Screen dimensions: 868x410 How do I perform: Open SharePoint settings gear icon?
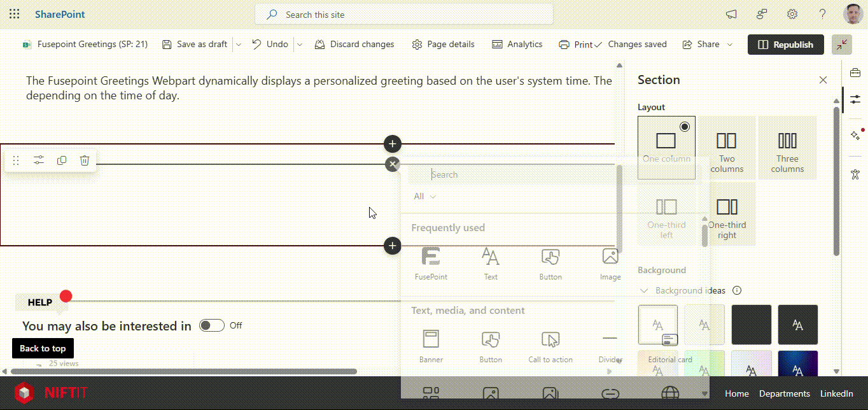[x=792, y=14]
